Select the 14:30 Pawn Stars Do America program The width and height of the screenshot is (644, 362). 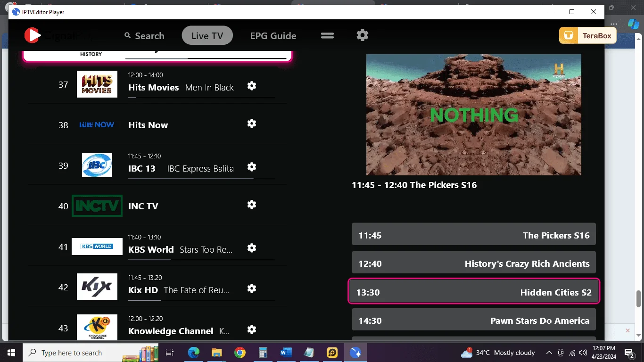point(474,321)
